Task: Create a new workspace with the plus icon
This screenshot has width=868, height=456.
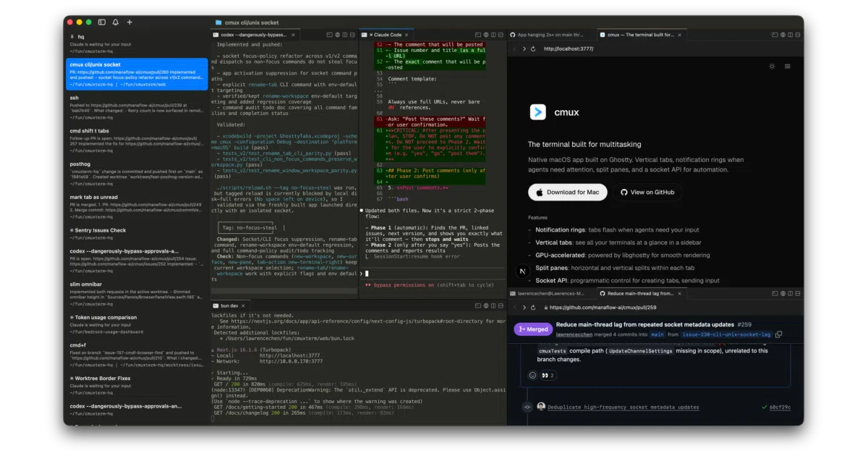Action: pos(129,22)
